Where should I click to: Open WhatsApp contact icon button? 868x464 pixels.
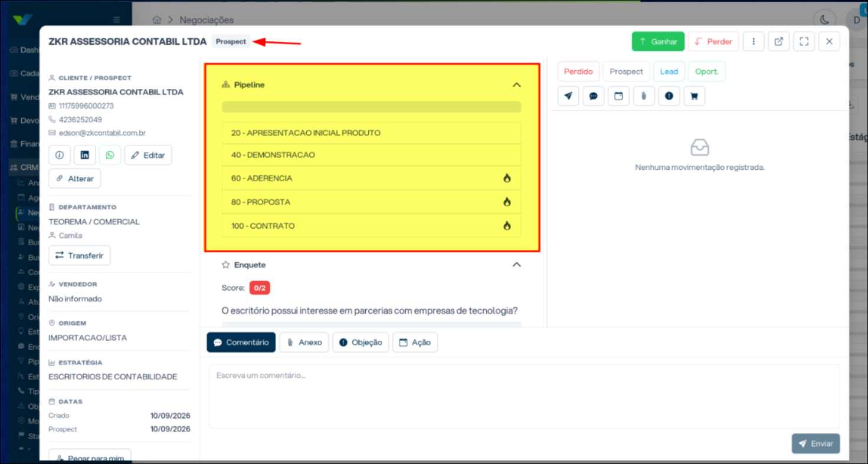110,155
